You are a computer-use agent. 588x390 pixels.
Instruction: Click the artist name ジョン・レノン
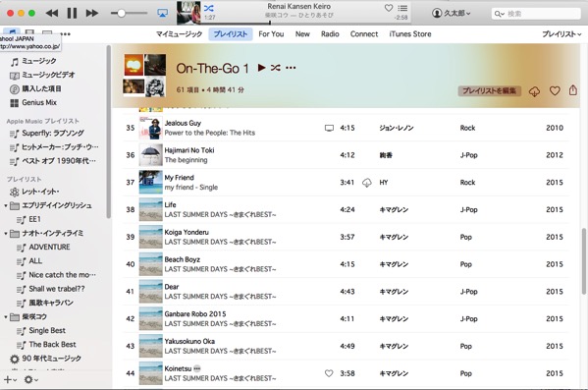[397, 128]
